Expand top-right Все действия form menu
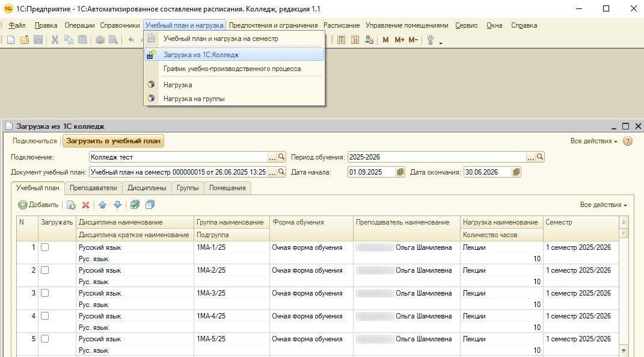The height and width of the screenshot is (357, 644). [594, 141]
